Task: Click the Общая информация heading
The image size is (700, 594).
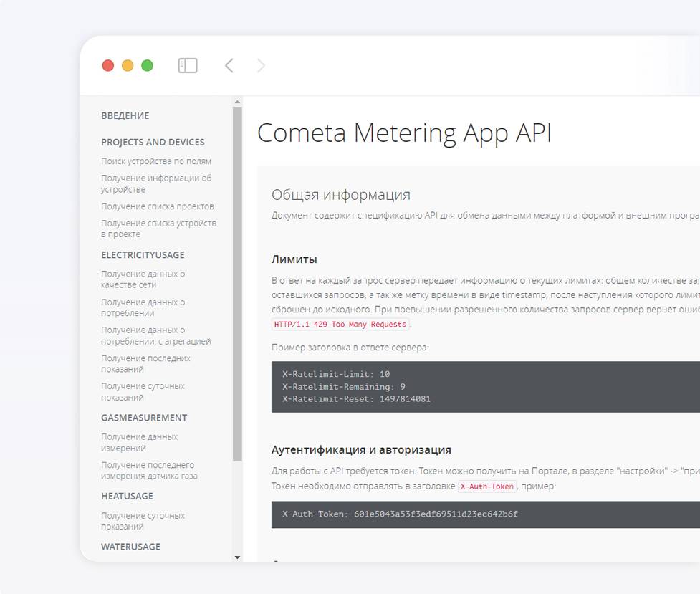Action: pos(341,195)
